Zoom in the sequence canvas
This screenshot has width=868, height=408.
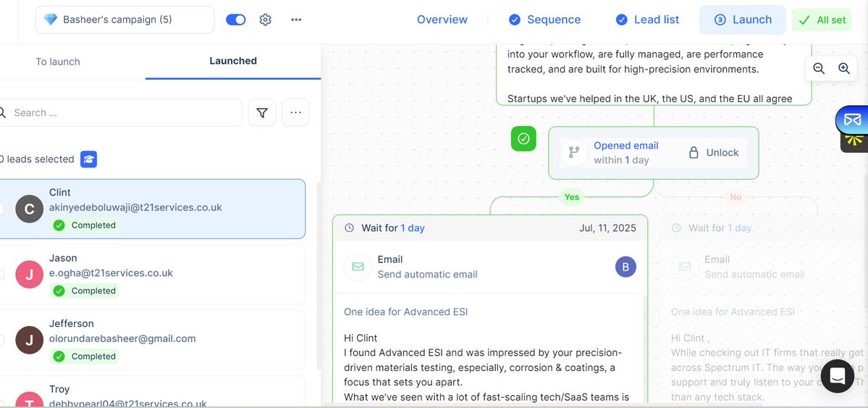pos(843,68)
